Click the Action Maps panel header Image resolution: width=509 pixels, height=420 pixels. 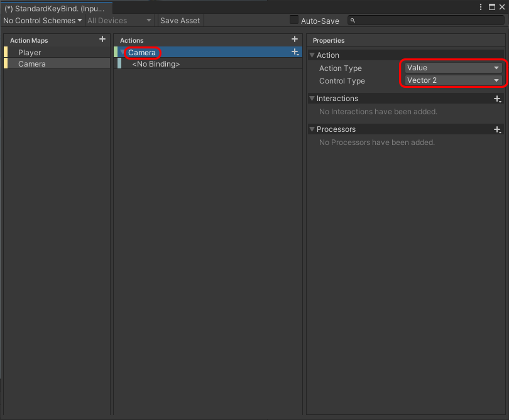[29, 40]
